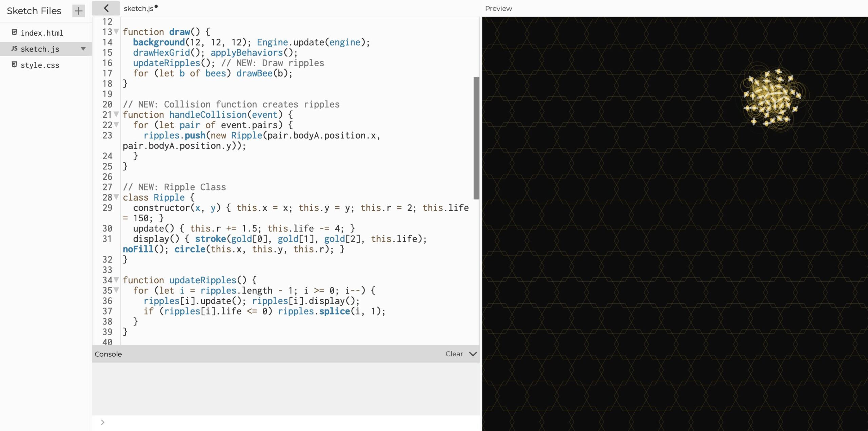868x431 pixels.
Task: Collapse the console with the chevron
Action: 473,354
